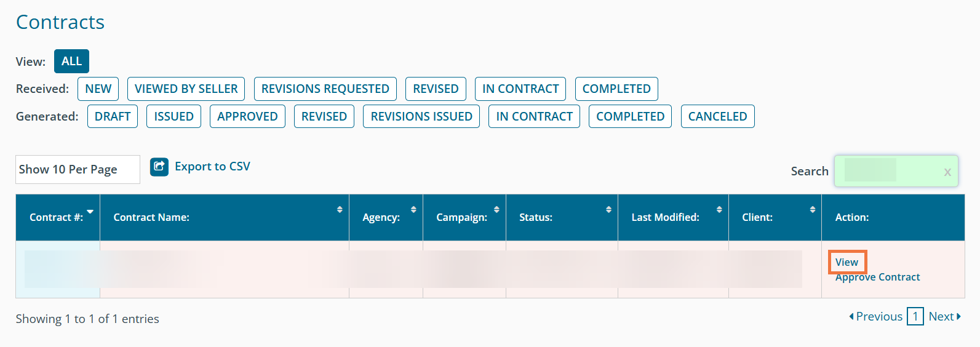The image size is (980, 347).
Task: Clear search with the x icon
Action: 947,172
